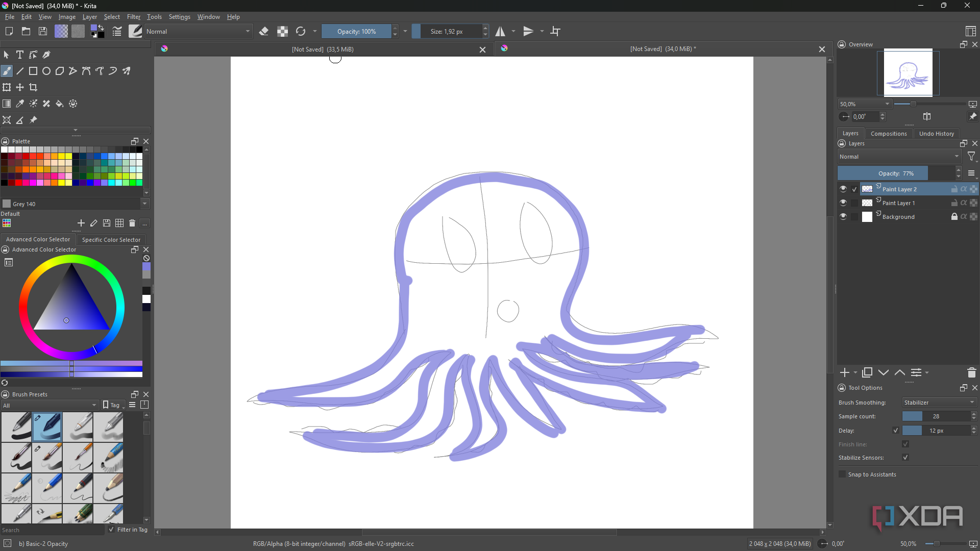Delete the selected layer with trash icon
The height and width of the screenshot is (551, 980).
972,373
